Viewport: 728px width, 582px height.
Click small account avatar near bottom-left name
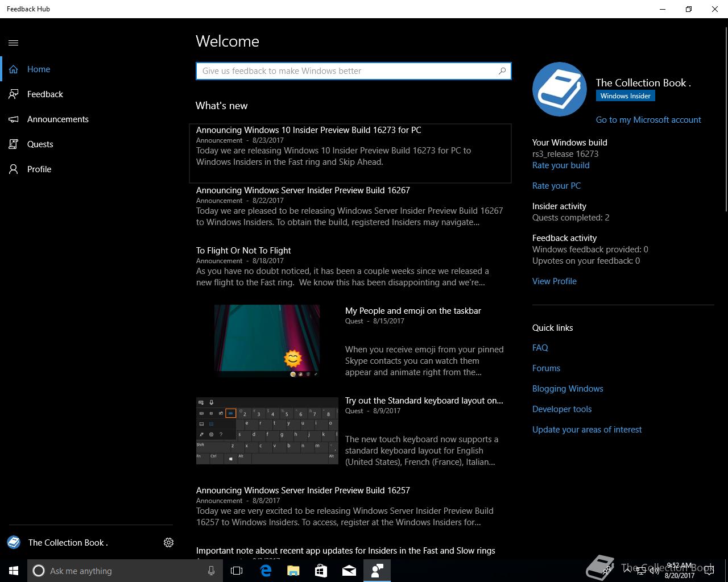14,542
